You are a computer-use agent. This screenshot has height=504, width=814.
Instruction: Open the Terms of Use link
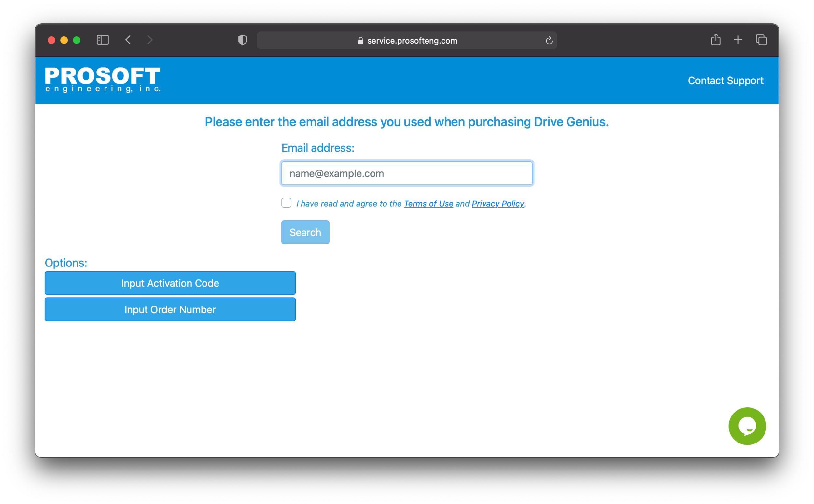pyautogui.click(x=428, y=203)
